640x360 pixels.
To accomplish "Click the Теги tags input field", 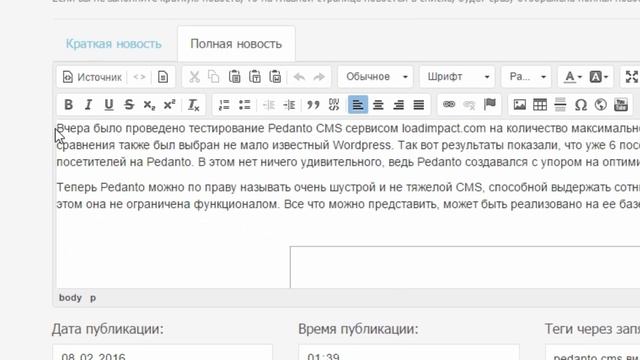I will [593, 352].
